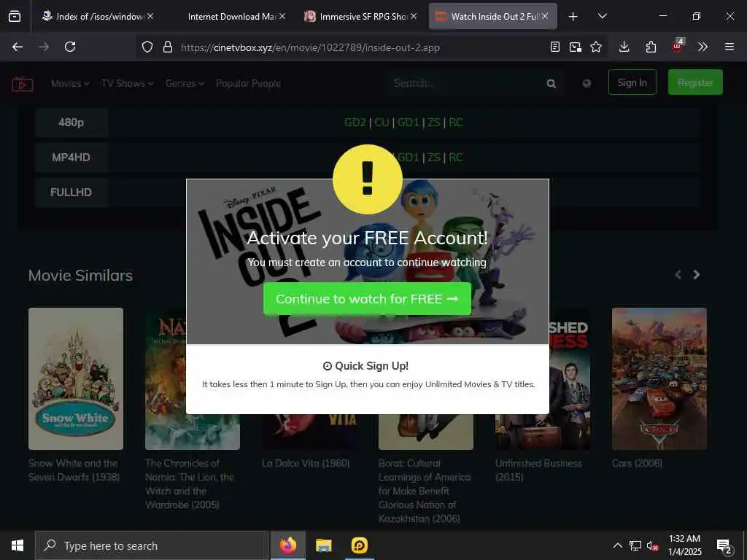Open the 480p CU download link
The image size is (747, 560).
point(382,122)
